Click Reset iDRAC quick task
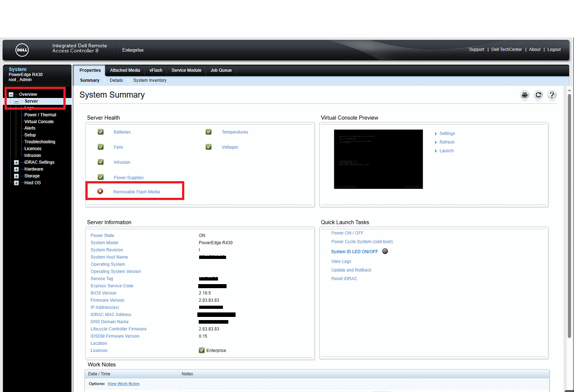This screenshot has height=392, width=574. click(x=344, y=279)
